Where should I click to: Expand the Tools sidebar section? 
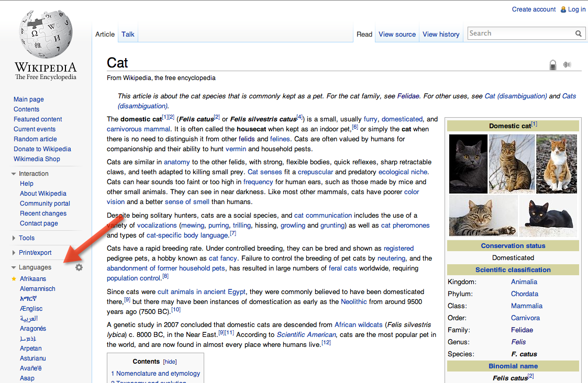click(x=14, y=238)
